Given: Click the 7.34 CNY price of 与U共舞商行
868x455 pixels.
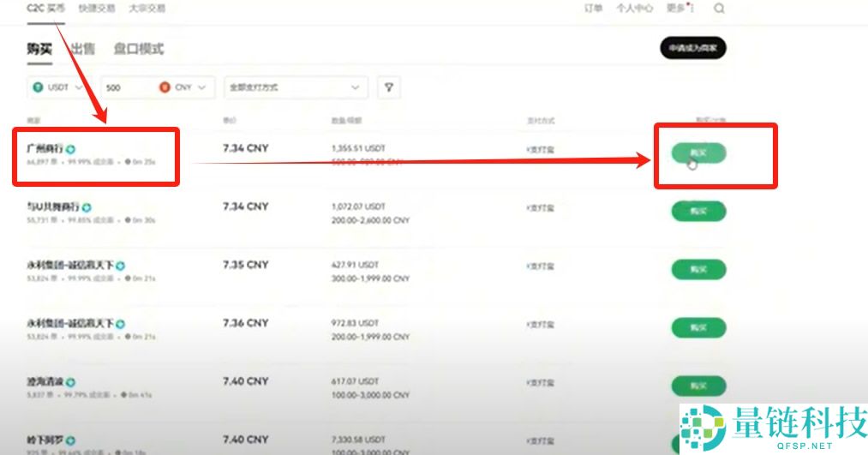Looking at the screenshot, I should click(246, 206).
